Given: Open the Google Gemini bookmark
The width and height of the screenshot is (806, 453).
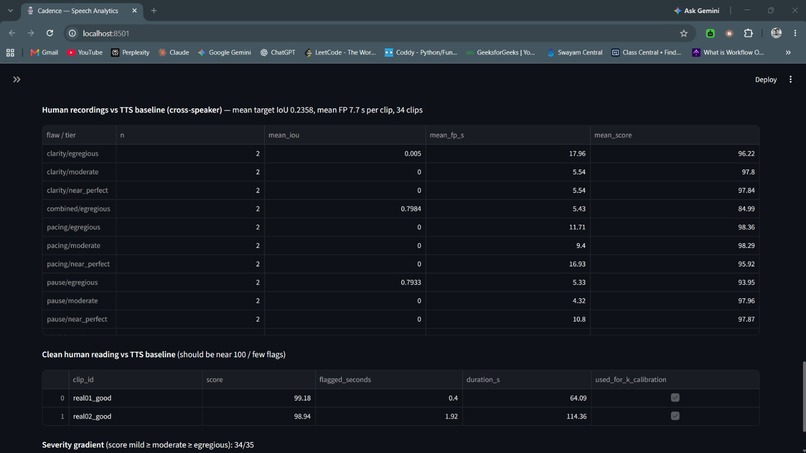Looking at the screenshot, I should click(x=224, y=52).
